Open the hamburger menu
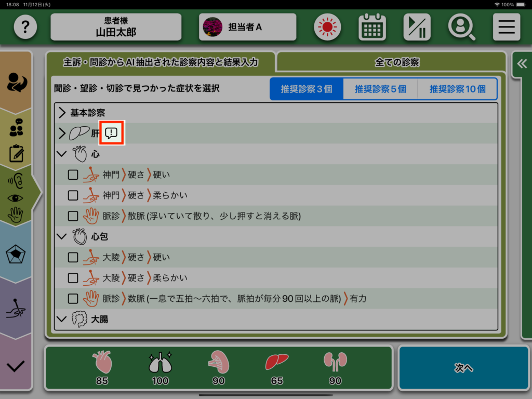The height and width of the screenshot is (399, 532). [506, 27]
